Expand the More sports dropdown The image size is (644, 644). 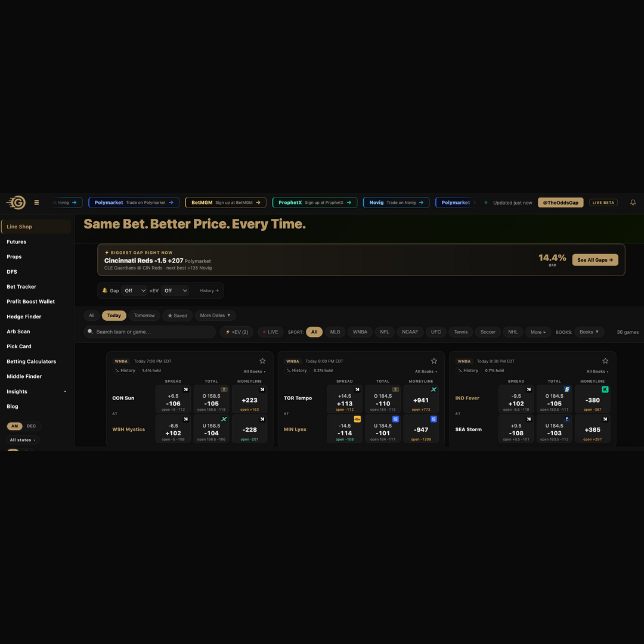coord(538,332)
